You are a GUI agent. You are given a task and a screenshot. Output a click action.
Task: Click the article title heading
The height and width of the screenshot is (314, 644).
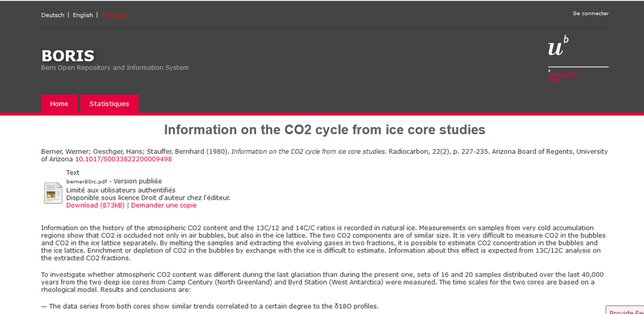[x=325, y=130]
